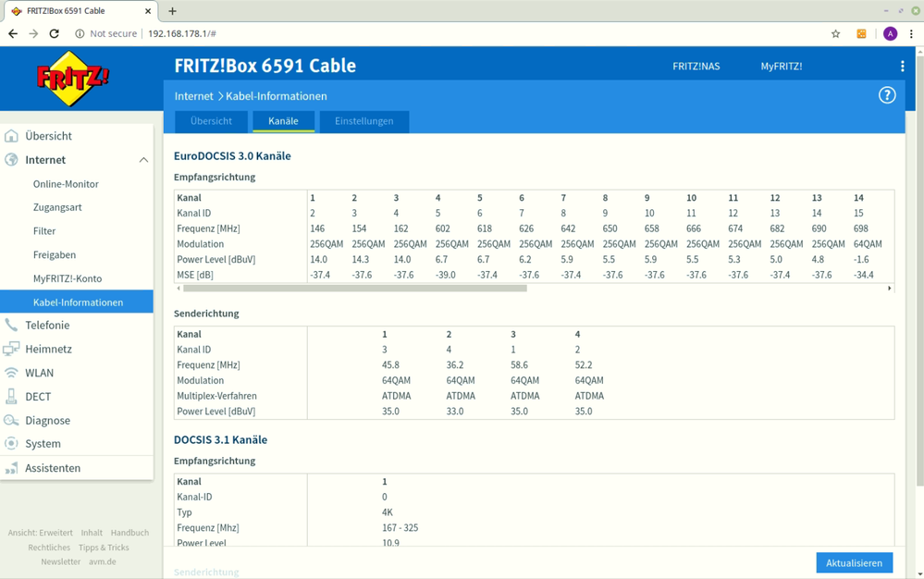Click the Übersicht house icon in sidebar

point(11,136)
